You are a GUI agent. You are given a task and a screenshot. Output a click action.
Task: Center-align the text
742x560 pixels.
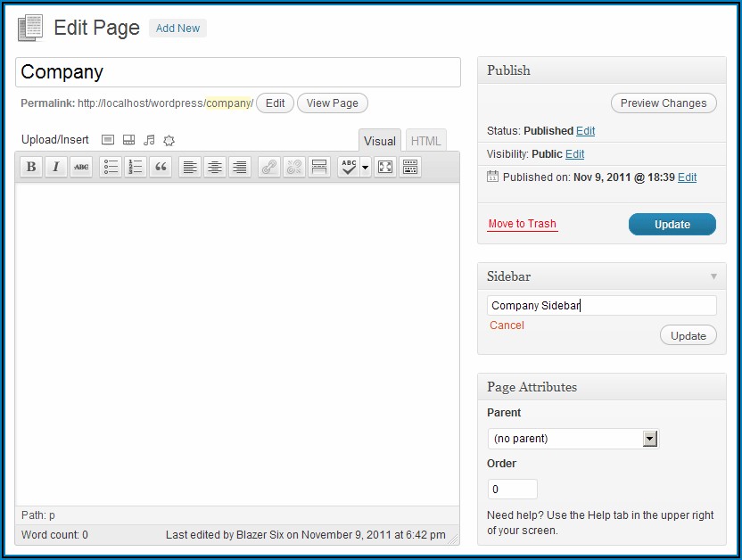[214, 167]
